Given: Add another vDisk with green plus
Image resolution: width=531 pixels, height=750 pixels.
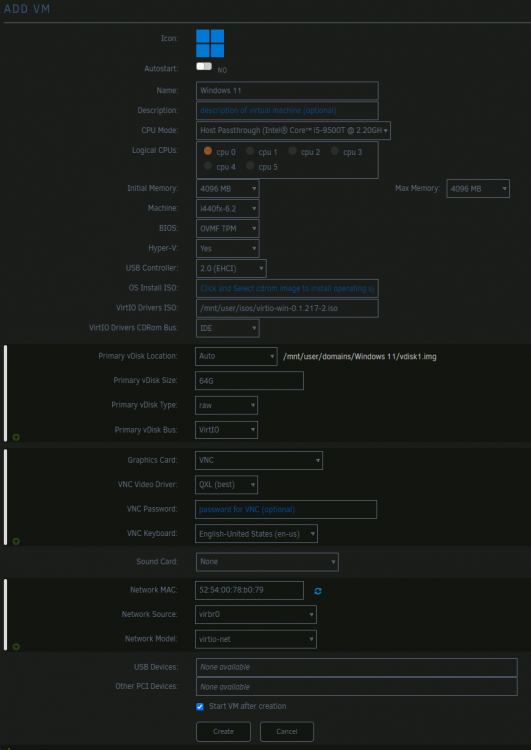Looking at the screenshot, I should [16, 437].
